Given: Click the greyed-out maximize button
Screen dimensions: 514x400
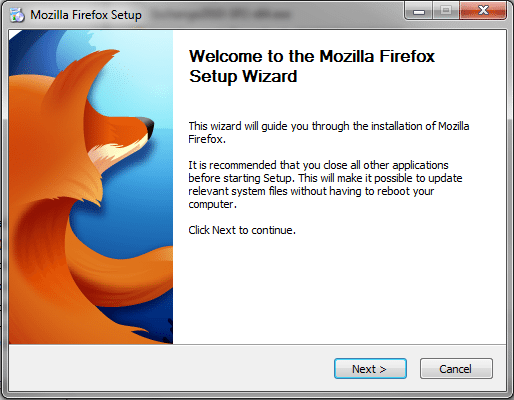Looking at the screenshot, I should click(446, 11).
